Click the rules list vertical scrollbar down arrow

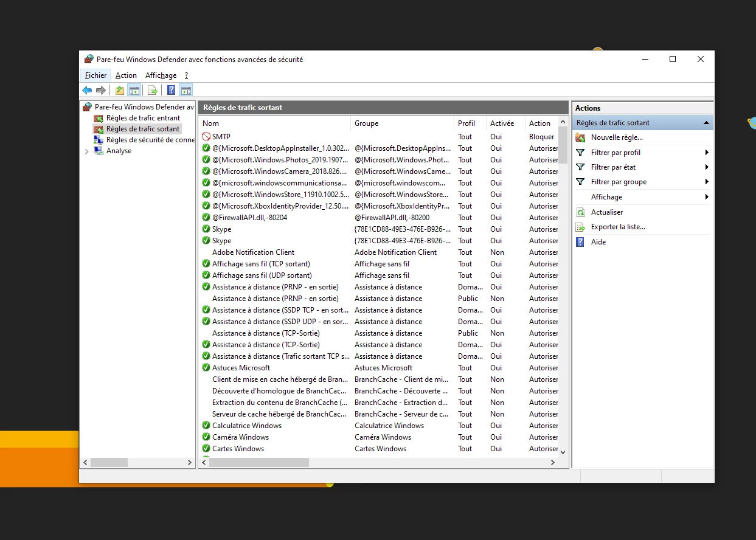click(563, 452)
